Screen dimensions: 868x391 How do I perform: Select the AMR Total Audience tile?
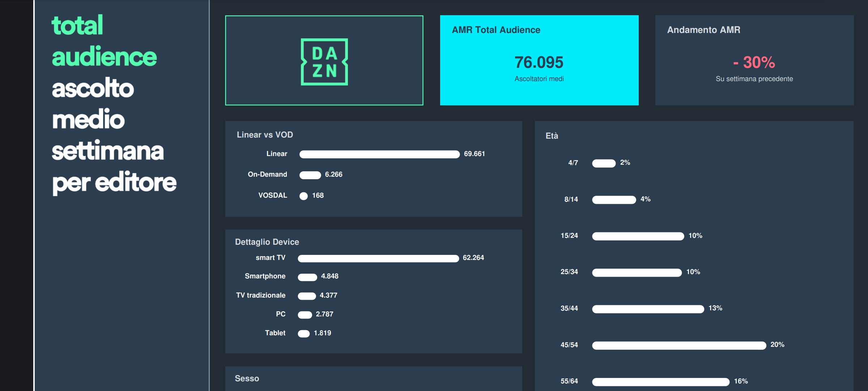(x=539, y=60)
